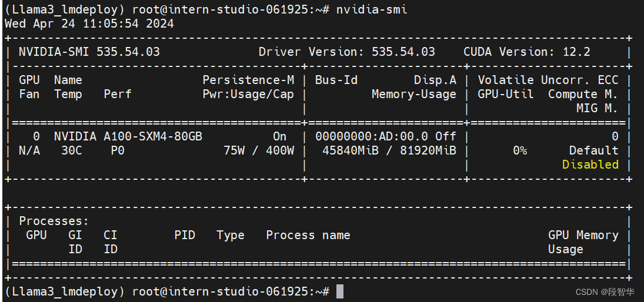
Task: Click the (Llama3_lmdeploy) environment label on top line
Action: pyautogui.click(x=65, y=10)
